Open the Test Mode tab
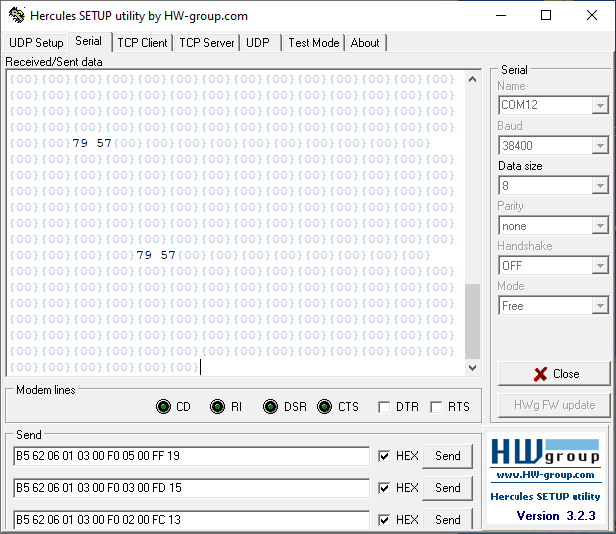 [x=314, y=42]
